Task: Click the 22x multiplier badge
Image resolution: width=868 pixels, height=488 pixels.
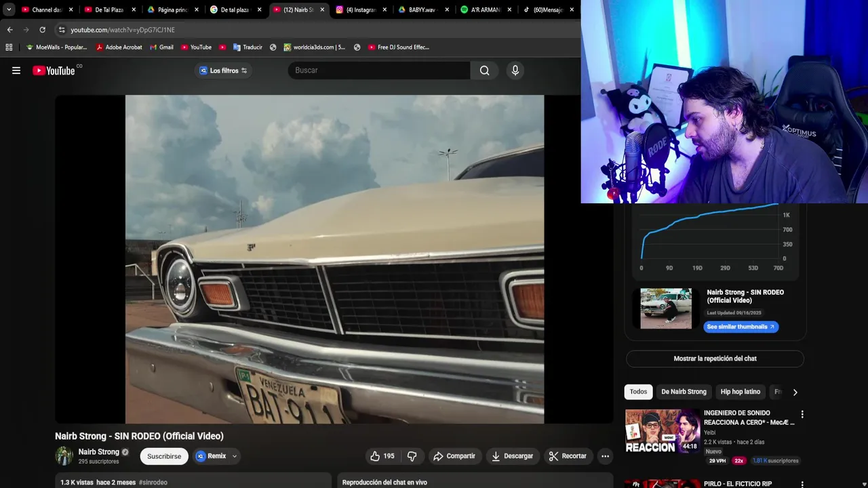Action: pos(738,461)
